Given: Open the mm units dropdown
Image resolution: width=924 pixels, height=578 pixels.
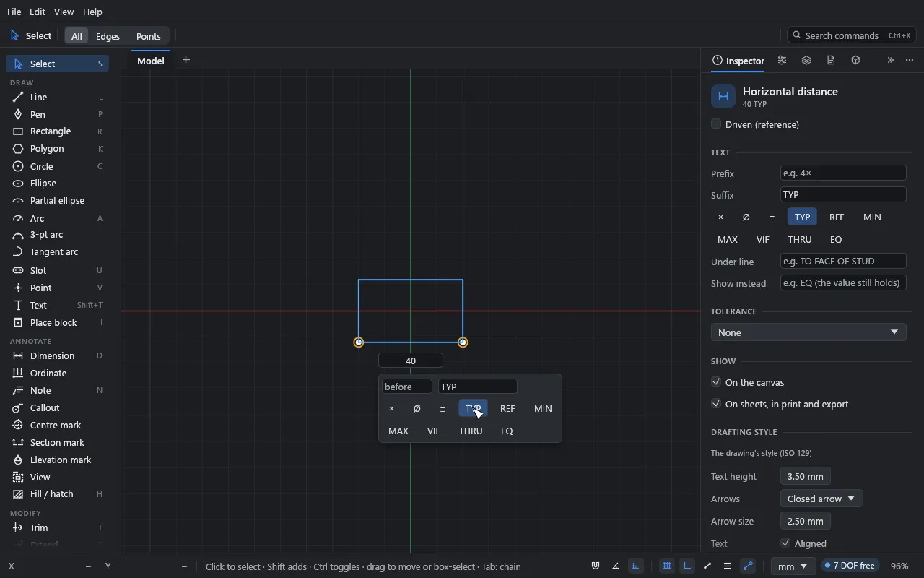Looking at the screenshot, I should pos(794,566).
